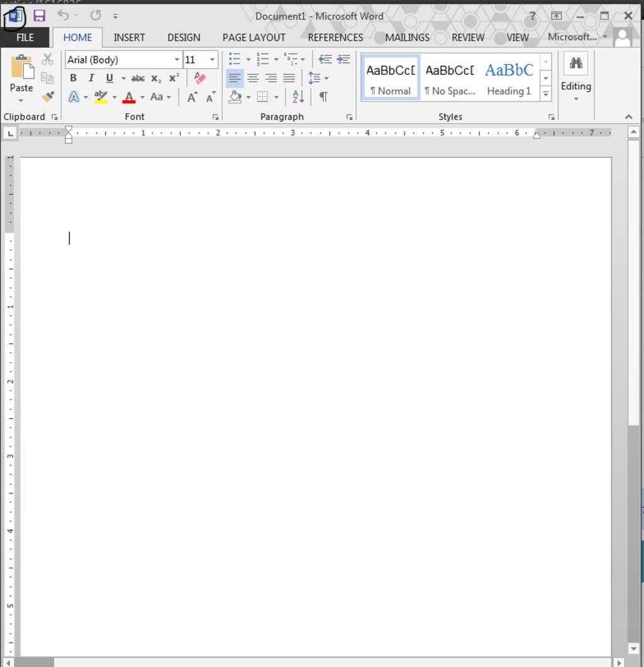The width and height of the screenshot is (644, 667).
Task: Open Change Case Aa menu
Action: click(x=160, y=97)
